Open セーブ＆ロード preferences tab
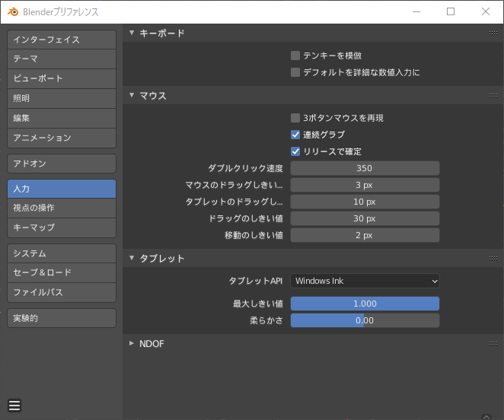The height and width of the screenshot is (420, 504). click(62, 273)
